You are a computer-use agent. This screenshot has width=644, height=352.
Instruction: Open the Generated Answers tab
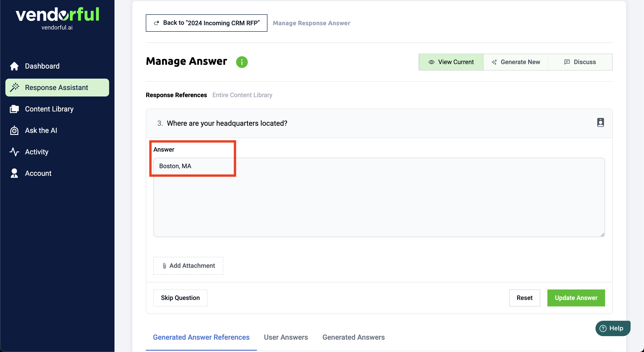(353, 337)
